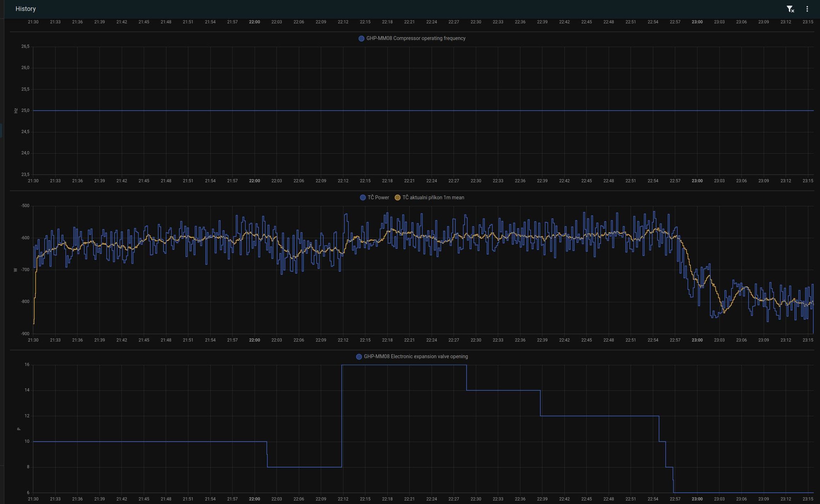820x504 pixels.
Task: Hide the TČ Power series via legend label
Action: (378, 197)
